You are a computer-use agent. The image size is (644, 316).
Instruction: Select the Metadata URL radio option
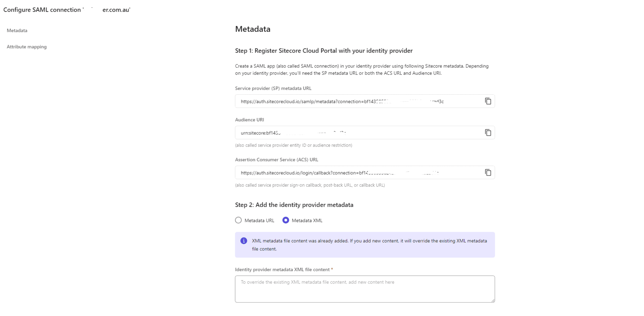[x=238, y=220]
